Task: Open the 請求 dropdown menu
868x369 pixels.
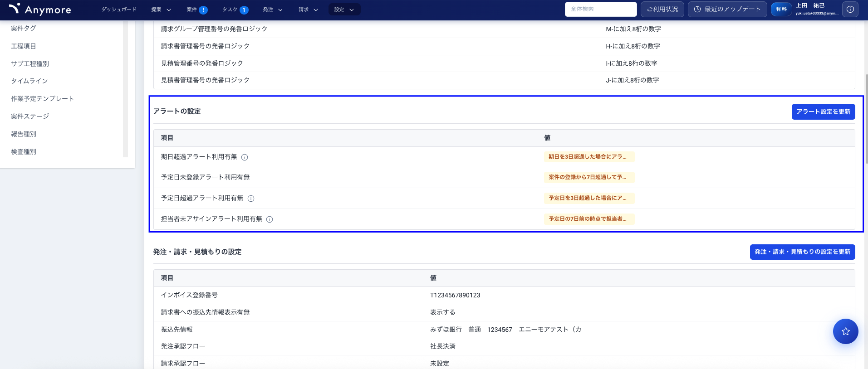Action: [308, 10]
